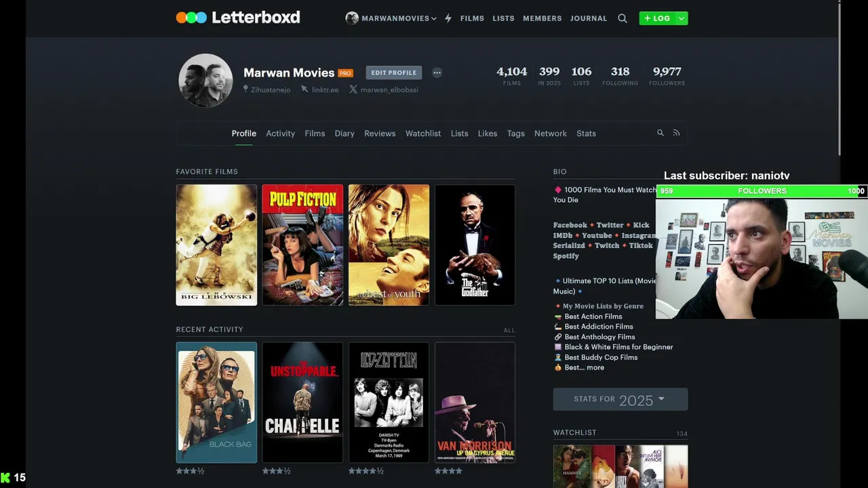The height and width of the screenshot is (488, 868).
Task: Click the Marwan Movies profile avatar
Action: click(205, 81)
